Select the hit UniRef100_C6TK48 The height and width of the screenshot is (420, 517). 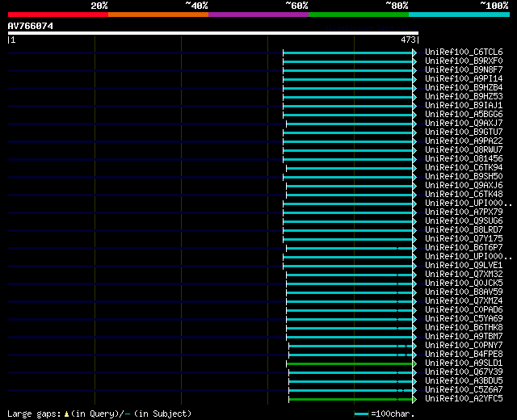coord(464,195)
